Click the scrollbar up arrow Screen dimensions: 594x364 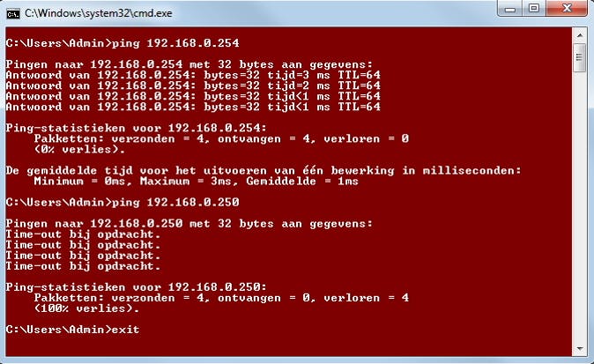click(x=580, y=35)
